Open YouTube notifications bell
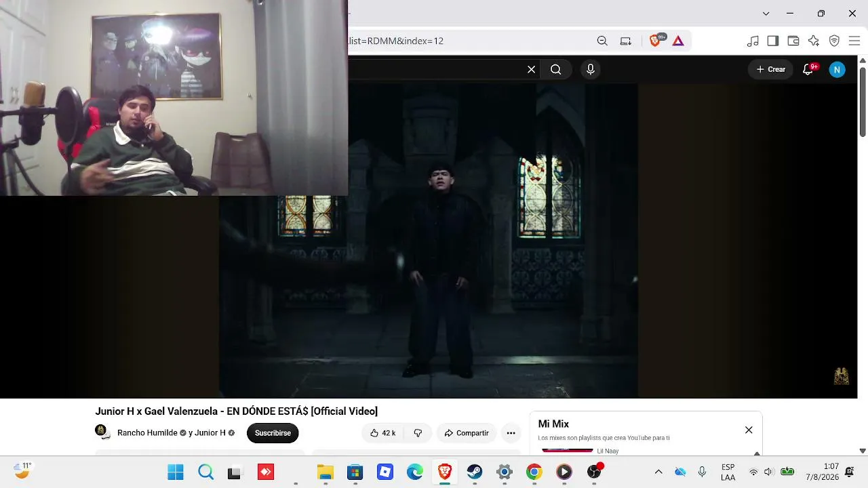This screenshot has height=488, width=868. point(808,69)
